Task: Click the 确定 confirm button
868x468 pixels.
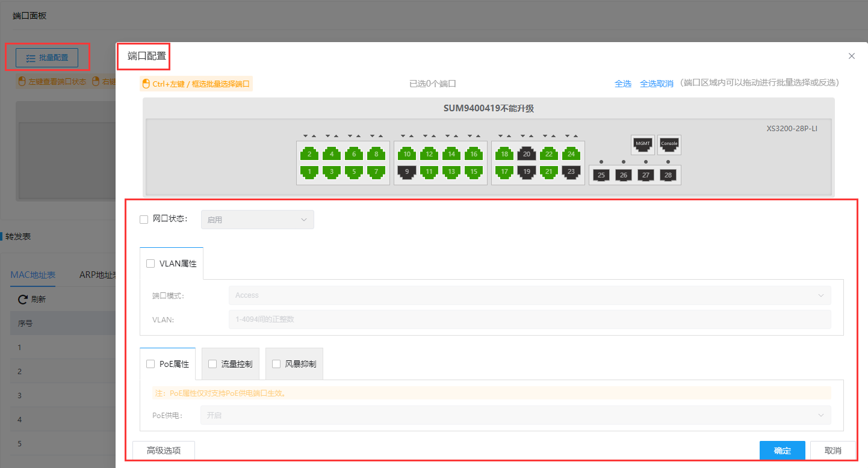Action: (x=782, y=451)
